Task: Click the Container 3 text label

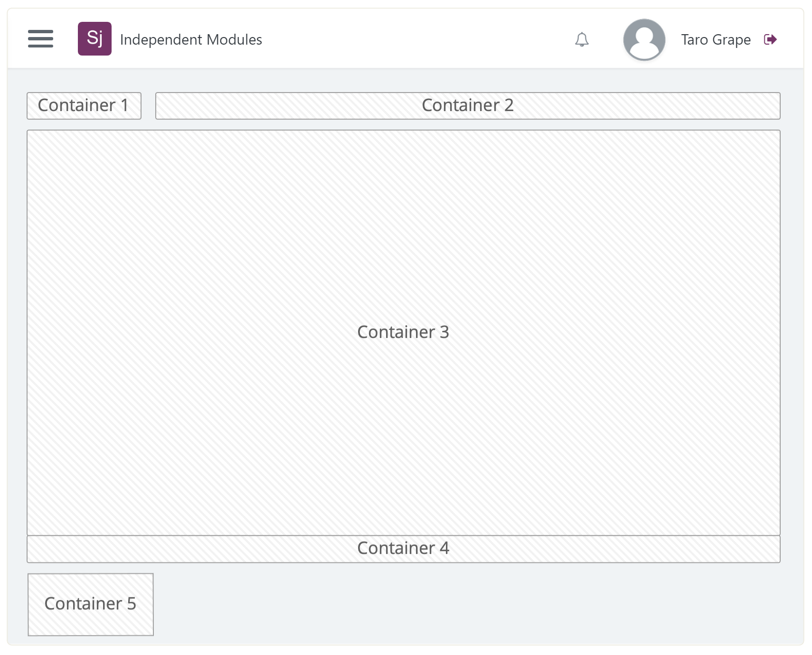Action: (403, 332)
